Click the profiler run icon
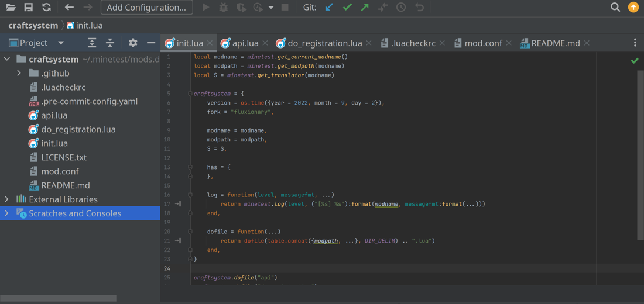Screen dimensions: 644x304 258,8
